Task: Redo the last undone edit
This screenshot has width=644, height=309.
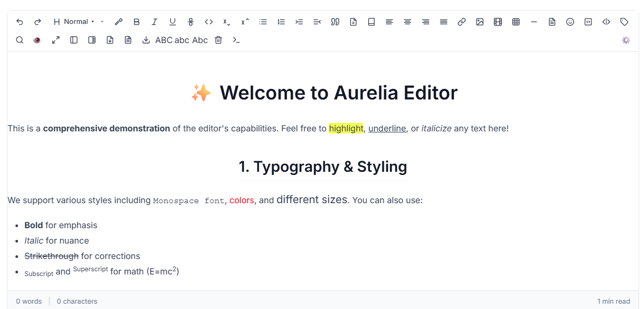Action: 38,22
